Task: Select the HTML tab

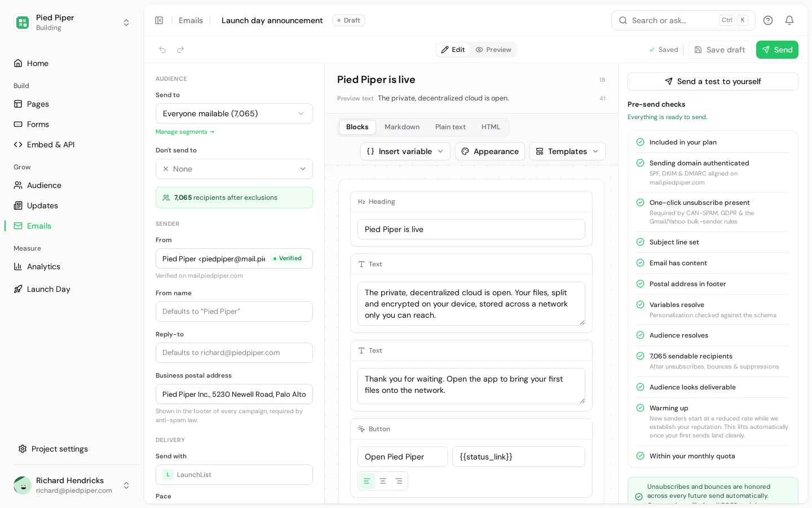Action: point(491,127)
